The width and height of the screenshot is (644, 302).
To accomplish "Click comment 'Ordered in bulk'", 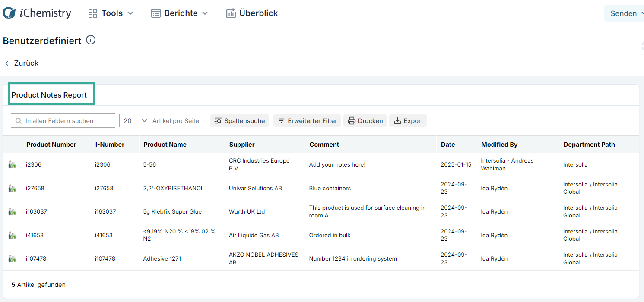I will [x=330, y=235].
